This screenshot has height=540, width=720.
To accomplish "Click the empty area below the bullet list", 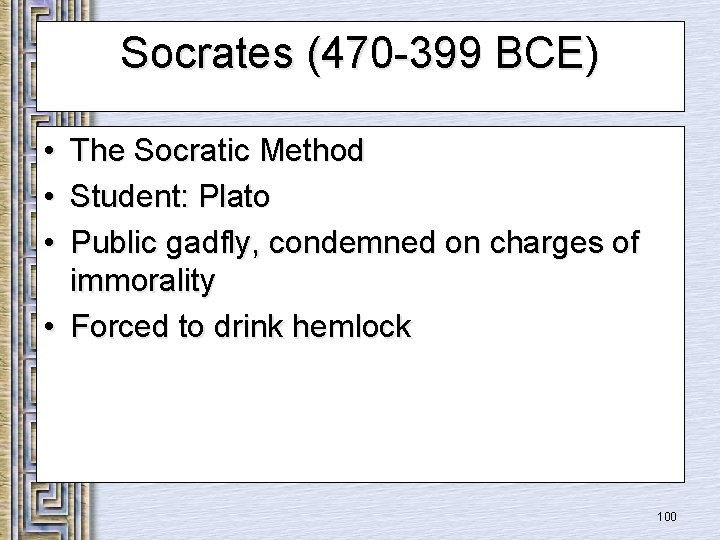I will pyautogui.click(x=360, y=413).
